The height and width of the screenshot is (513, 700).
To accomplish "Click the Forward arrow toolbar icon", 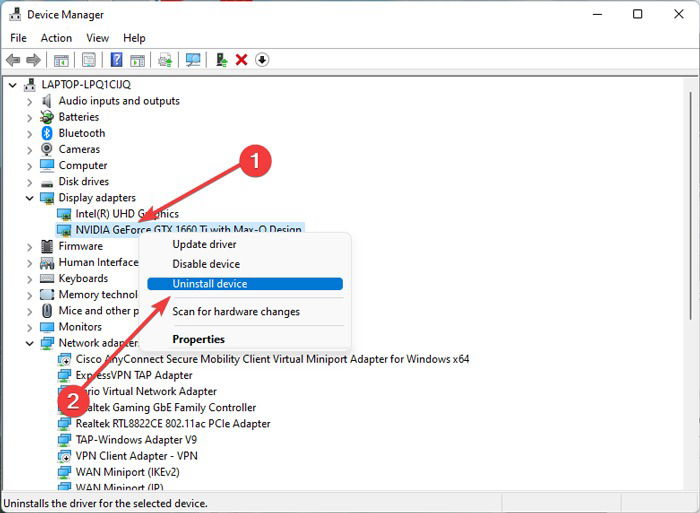I will [x=33, y=60].
